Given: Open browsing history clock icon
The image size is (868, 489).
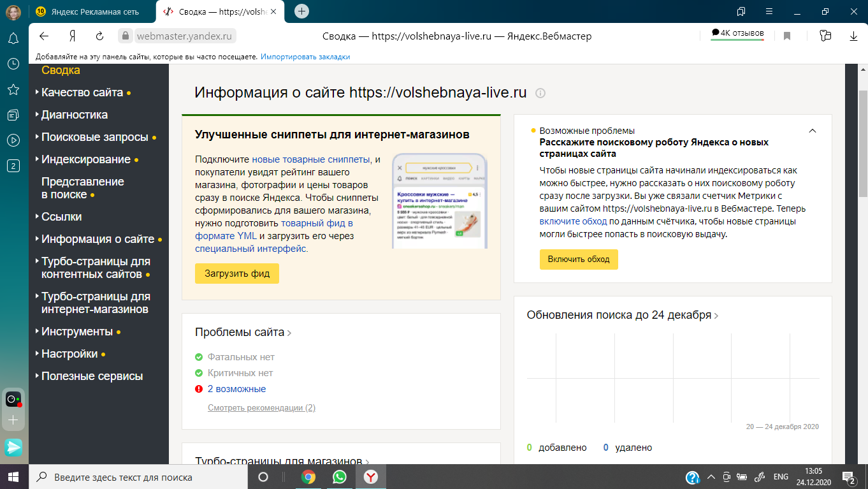Looking at the screenshot, I should click(13, 64).
